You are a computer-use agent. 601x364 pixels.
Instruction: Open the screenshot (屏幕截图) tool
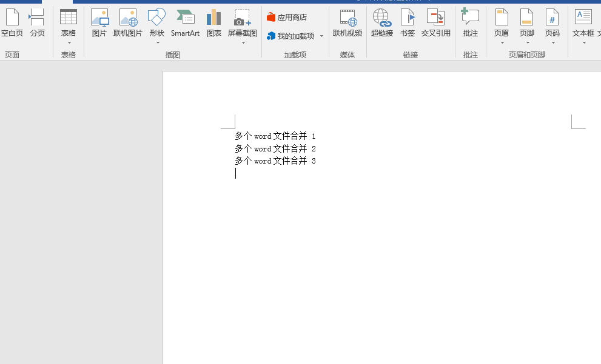[242, 26]
